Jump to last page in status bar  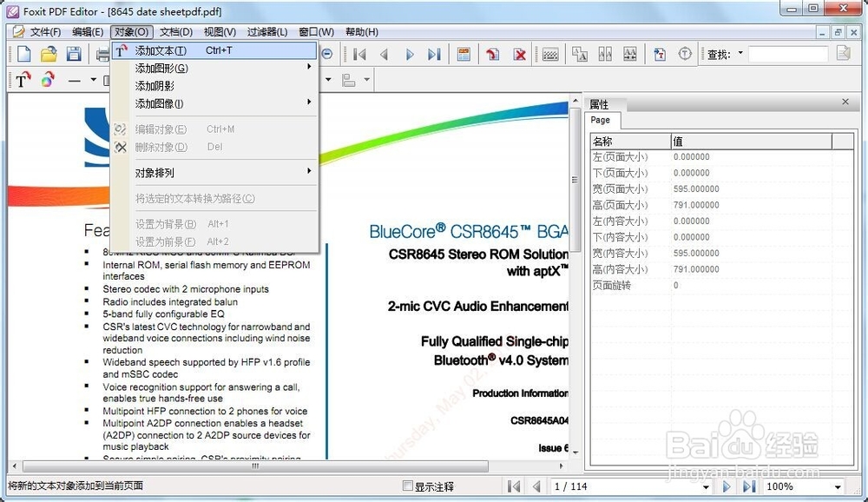coord(748,486)
